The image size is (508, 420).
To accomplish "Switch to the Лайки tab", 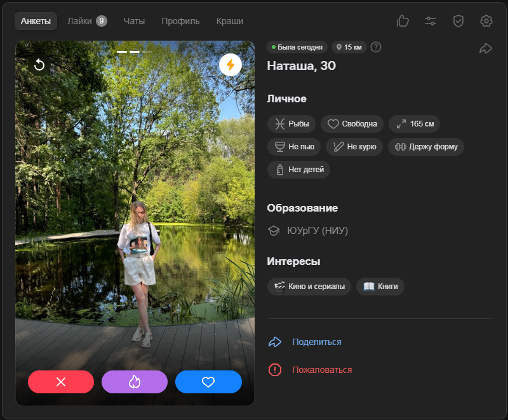I will (86, 21).
